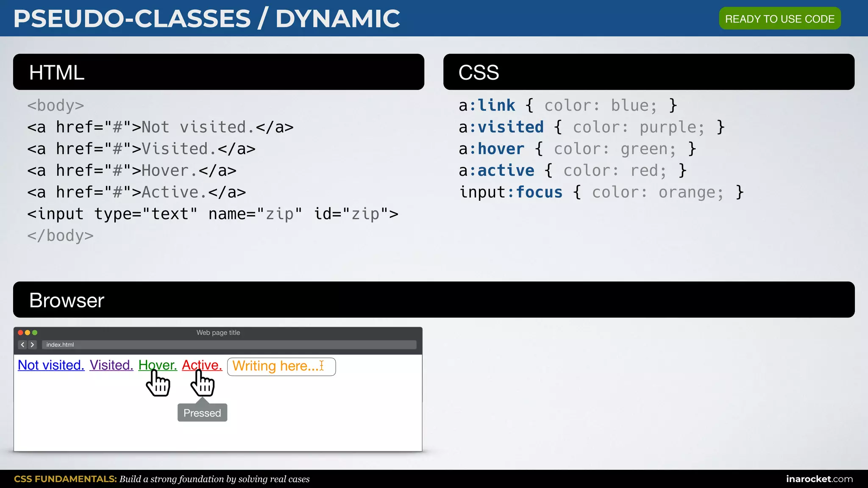This screenshot has height=488, width=868.
Task: Click the yellow minimize window dot
Action: tap(28, 333)
